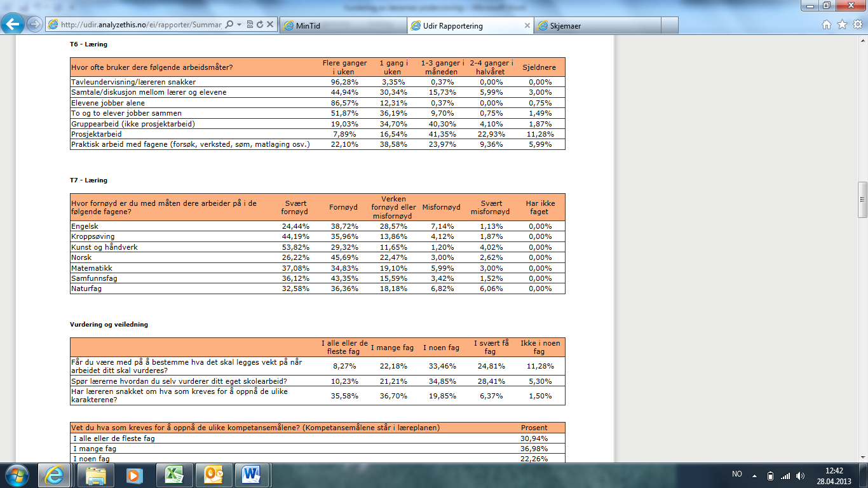Click the value 53,82% for Kunst og håndverk
This screenshot has height=488, width=868.
[x=295, y=247]
